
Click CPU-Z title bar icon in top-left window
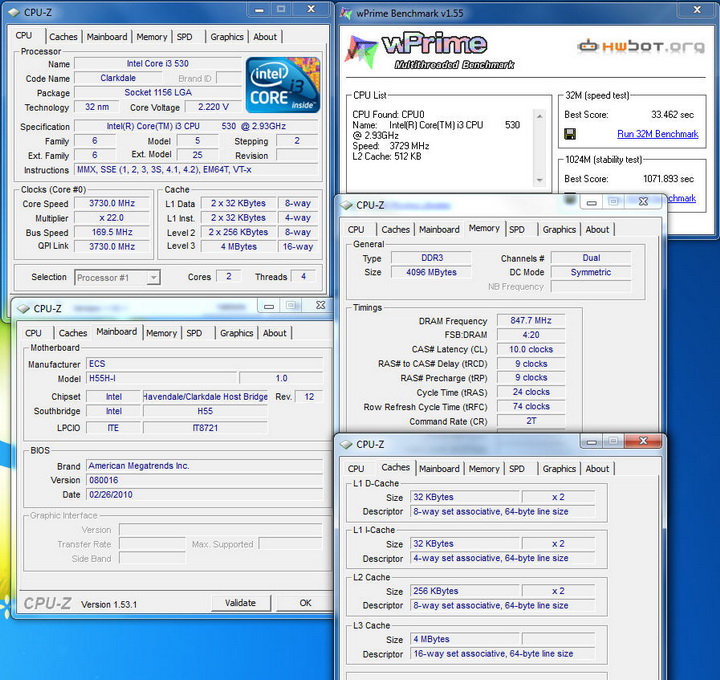click(x=14, y=12)
